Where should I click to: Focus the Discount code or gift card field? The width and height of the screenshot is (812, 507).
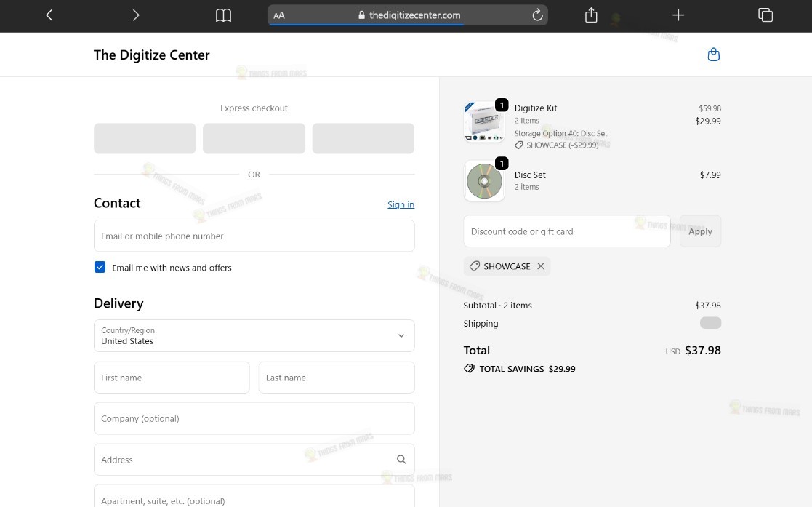(x=566, y=231)
